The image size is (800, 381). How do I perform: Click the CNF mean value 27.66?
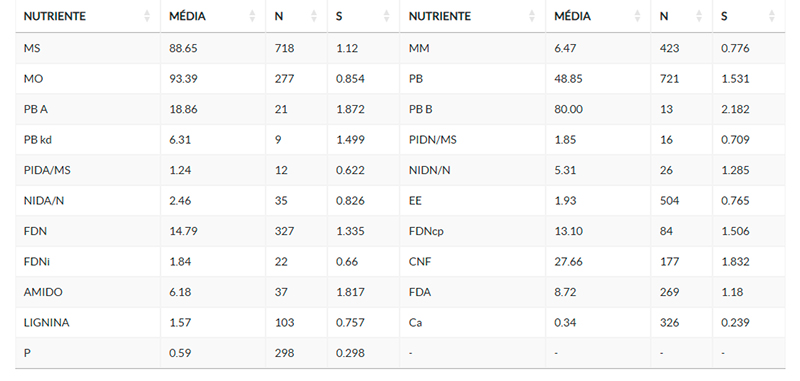[x=568, y=262]
